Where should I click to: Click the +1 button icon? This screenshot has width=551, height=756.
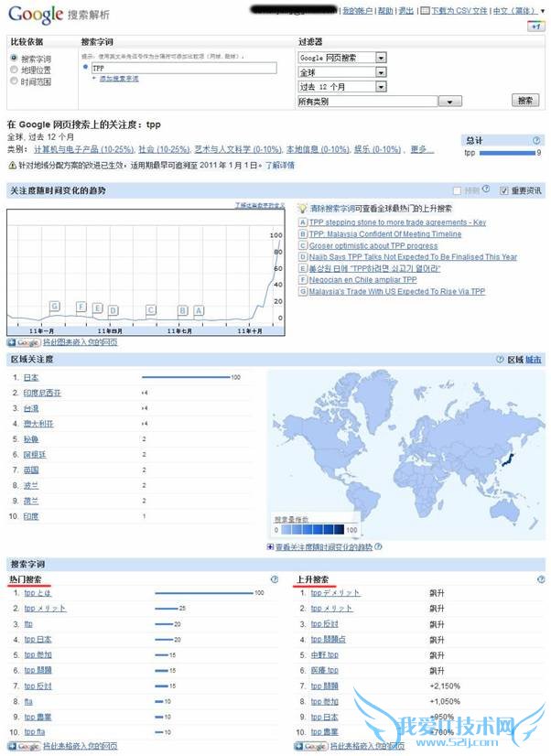[x=536, y=27]
